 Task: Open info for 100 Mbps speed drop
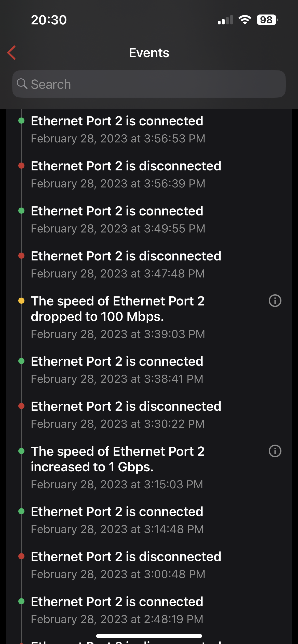pyautogui.click(x=275, y=301)
